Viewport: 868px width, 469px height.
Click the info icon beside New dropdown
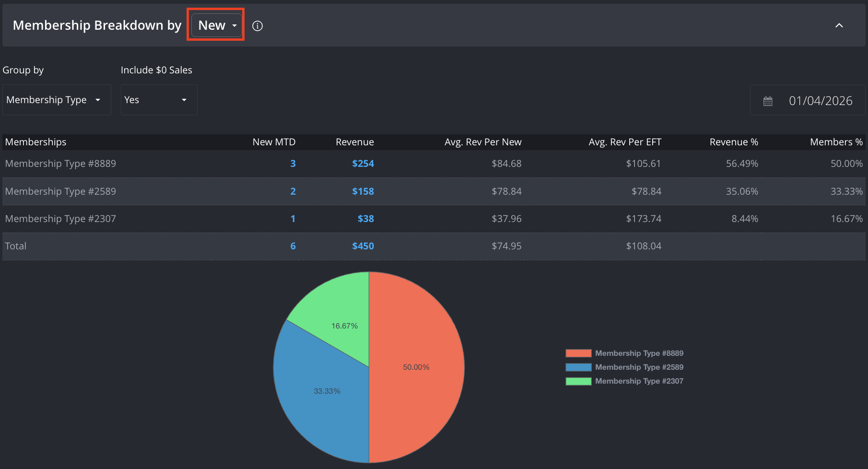258,26
